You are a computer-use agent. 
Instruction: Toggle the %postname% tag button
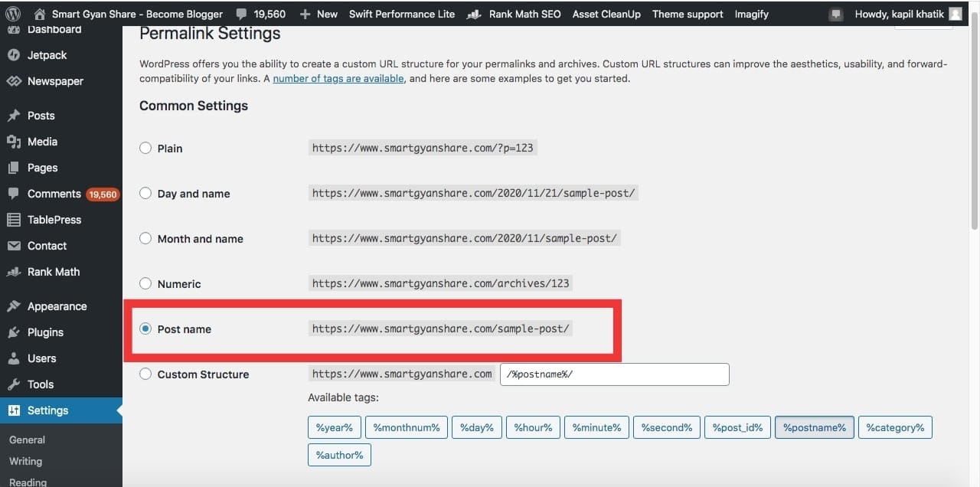pyautogui.click(x=814, y=427)
